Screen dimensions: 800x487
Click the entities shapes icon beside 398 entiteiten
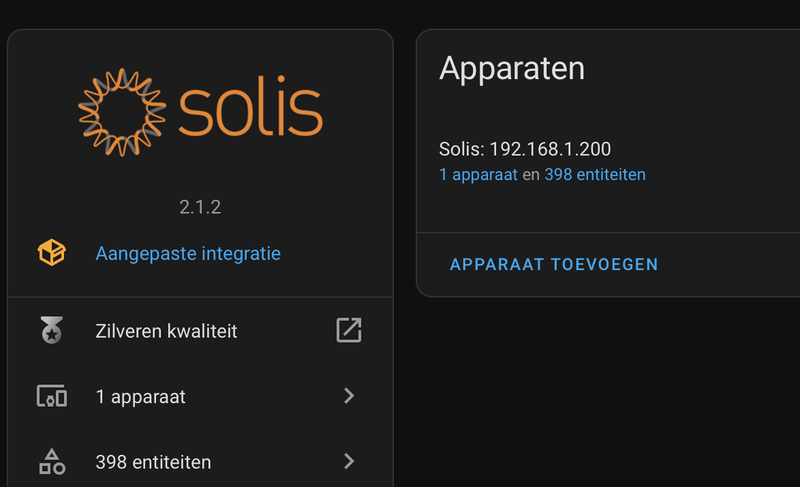(52, 461)
